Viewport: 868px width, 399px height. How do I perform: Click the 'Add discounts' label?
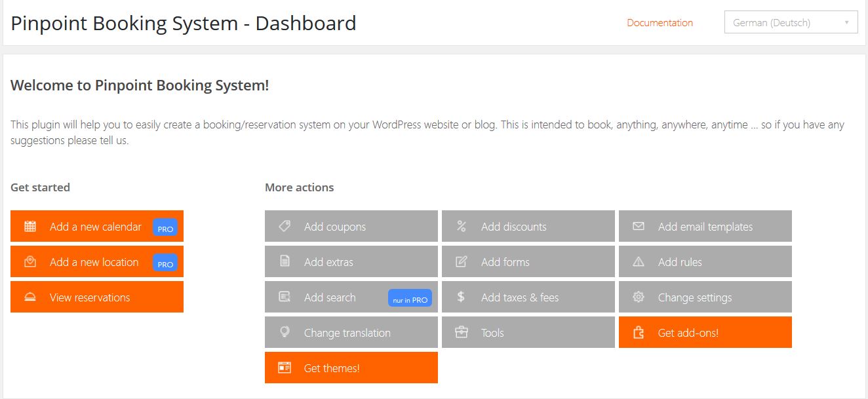514,227
